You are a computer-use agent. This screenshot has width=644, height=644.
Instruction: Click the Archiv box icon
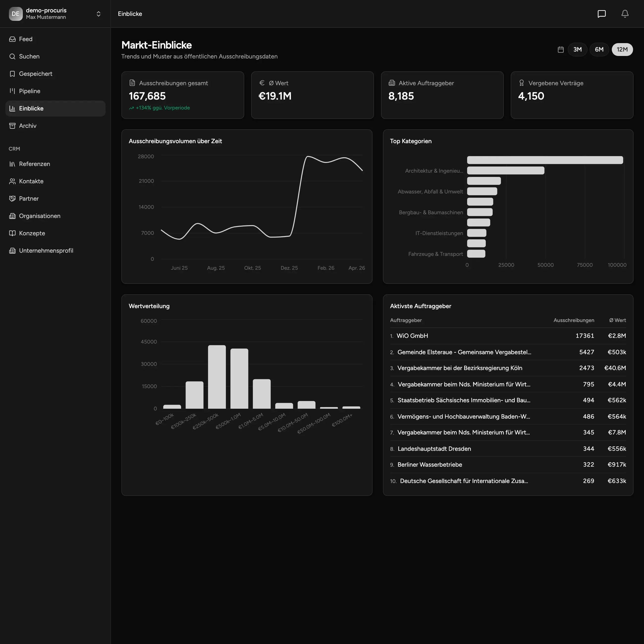point(12,126)
